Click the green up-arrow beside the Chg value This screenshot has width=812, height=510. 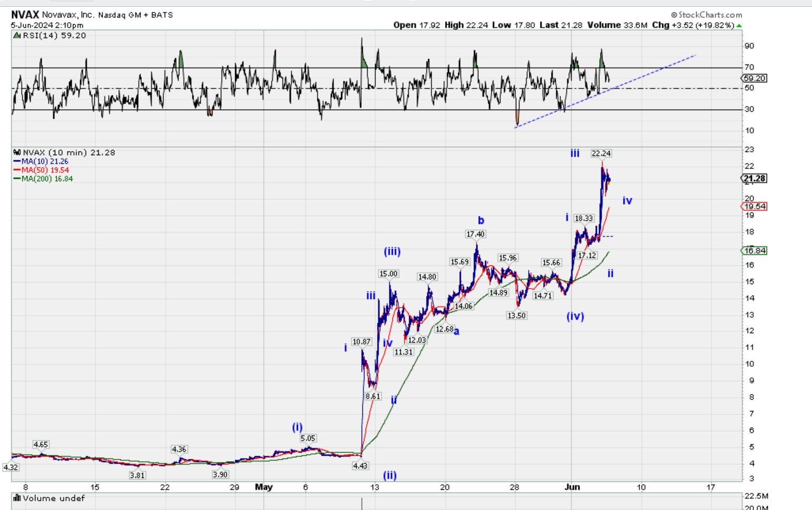tap(739, 25)
